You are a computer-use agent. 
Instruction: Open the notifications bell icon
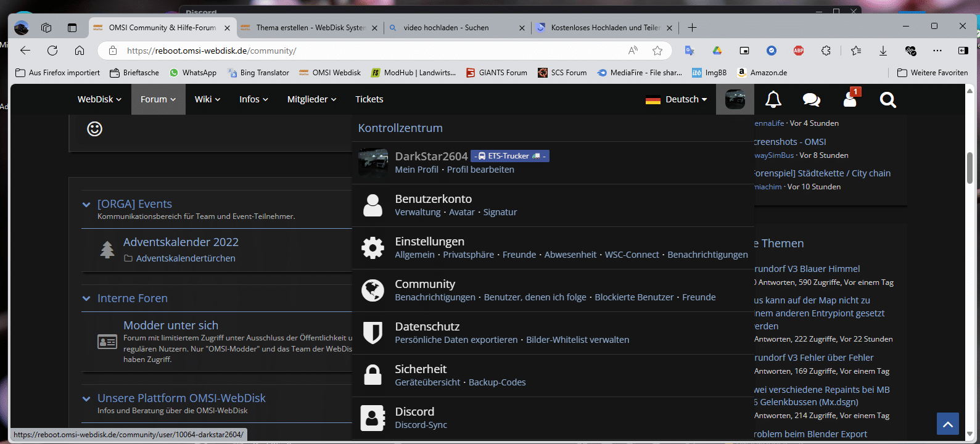pos(773,99)
